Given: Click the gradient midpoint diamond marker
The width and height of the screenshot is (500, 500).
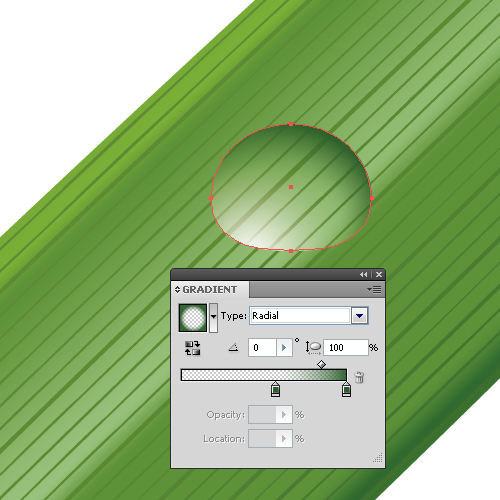Looking at the screenshot, I should (x=321, y=364).
